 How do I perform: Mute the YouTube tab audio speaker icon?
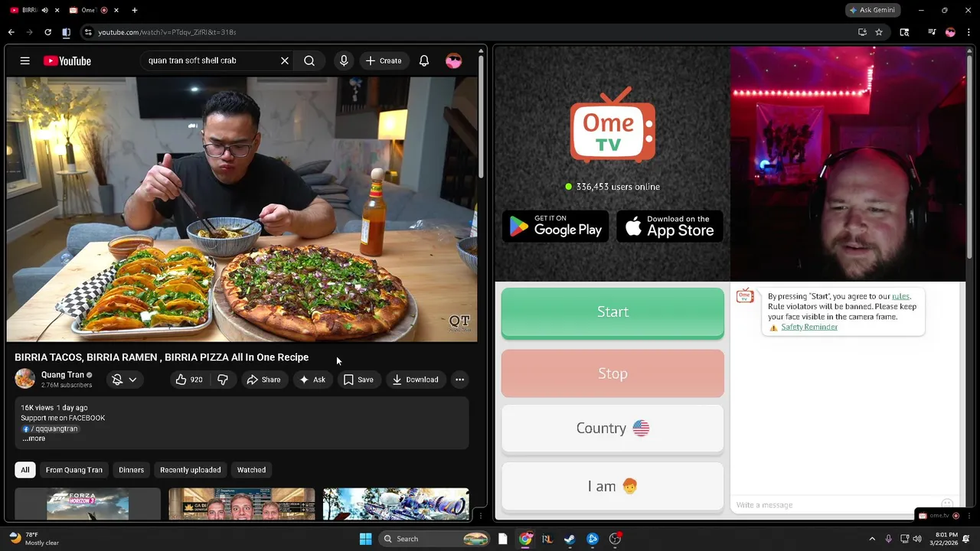point(44,10)
